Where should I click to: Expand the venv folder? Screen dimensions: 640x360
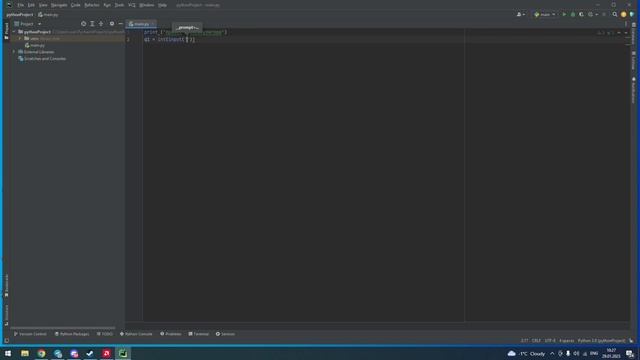click(20, 38)
